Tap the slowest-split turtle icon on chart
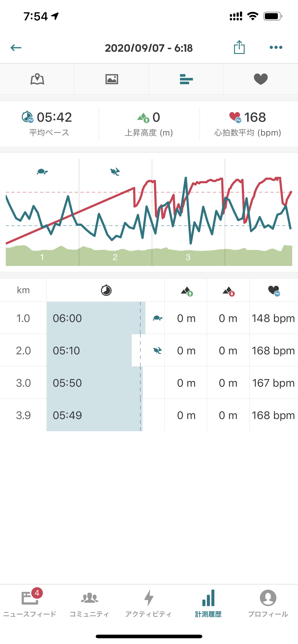The width and height of the screenshot is (298, 644). coord(42,172)
